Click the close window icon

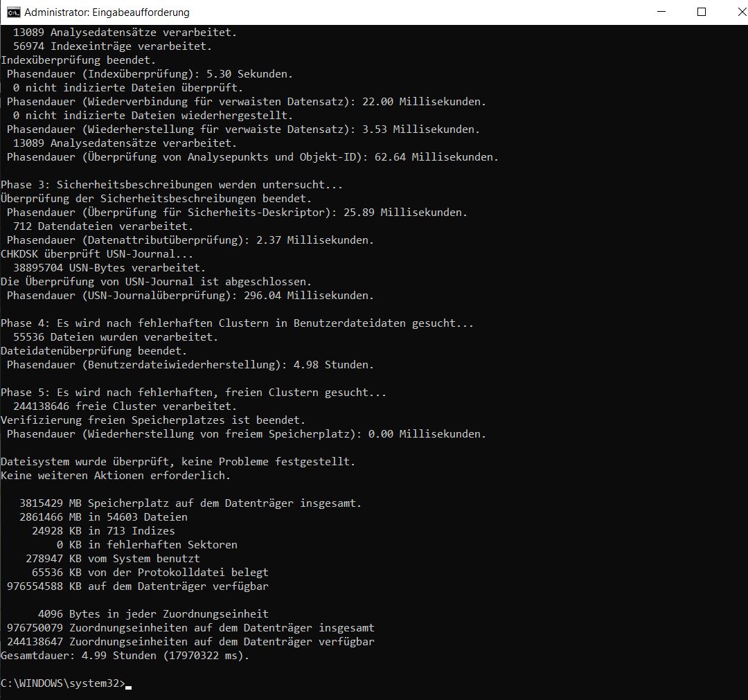click(x=740, y=12)
